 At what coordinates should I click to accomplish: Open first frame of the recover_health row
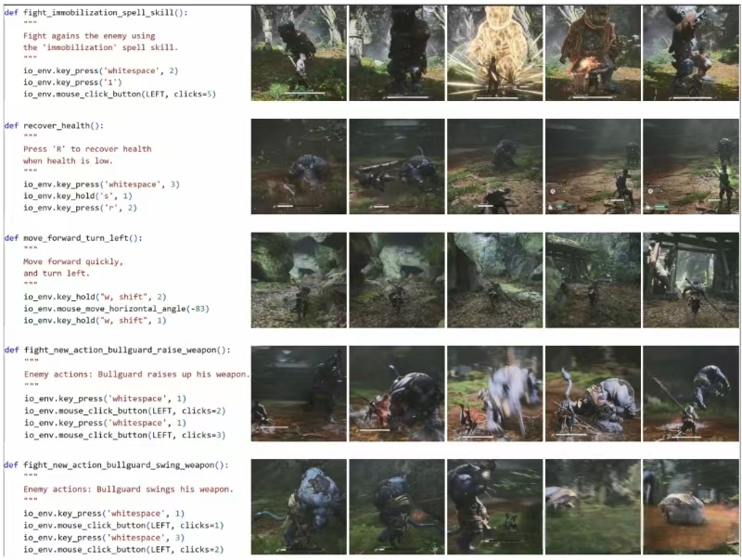coord(299,167)
